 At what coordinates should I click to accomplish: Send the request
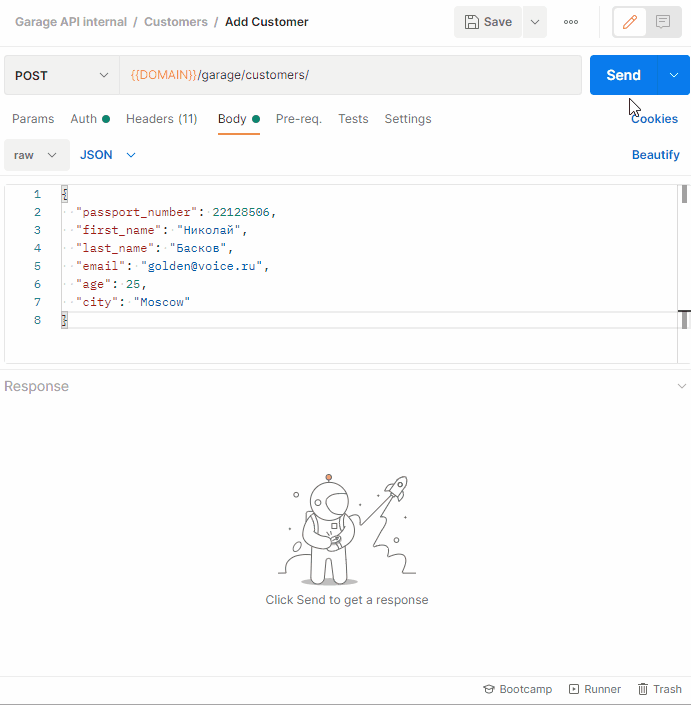(x=623, y=75)
